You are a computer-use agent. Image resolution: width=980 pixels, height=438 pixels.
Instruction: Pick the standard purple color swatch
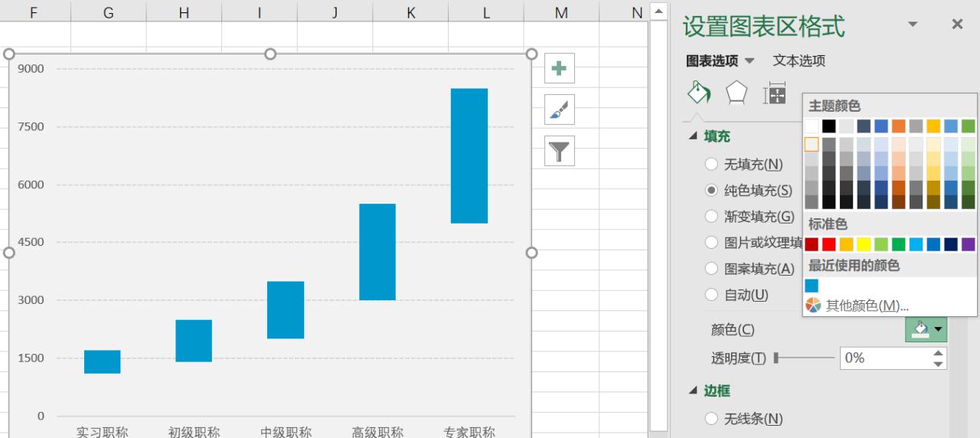(969, 244)
